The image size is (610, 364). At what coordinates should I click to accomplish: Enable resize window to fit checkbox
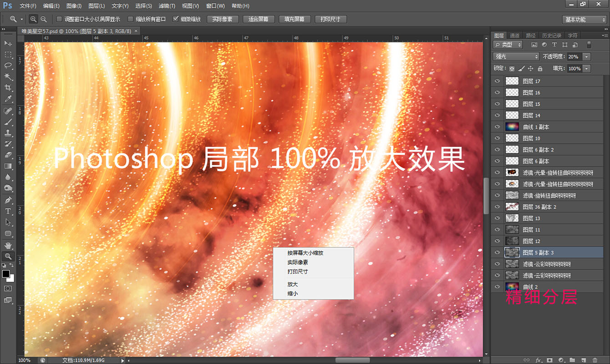59,19
